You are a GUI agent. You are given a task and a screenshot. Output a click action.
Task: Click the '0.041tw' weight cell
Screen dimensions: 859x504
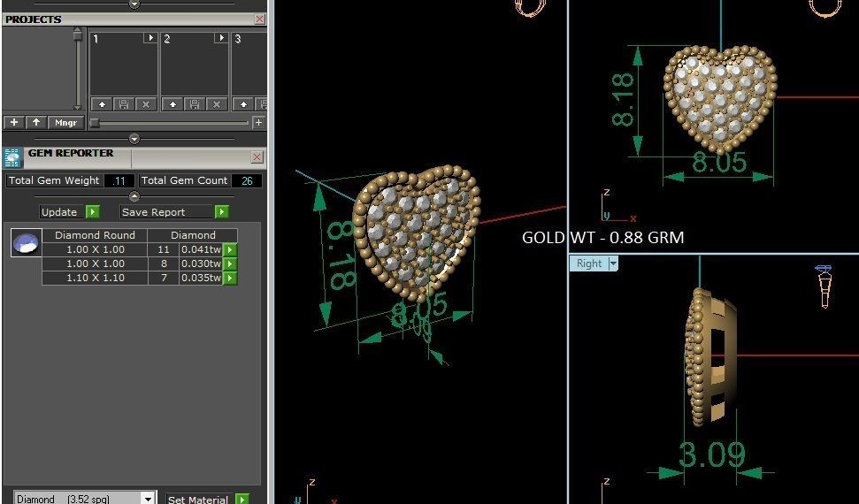pyautogui.click(x=201, y=250)
